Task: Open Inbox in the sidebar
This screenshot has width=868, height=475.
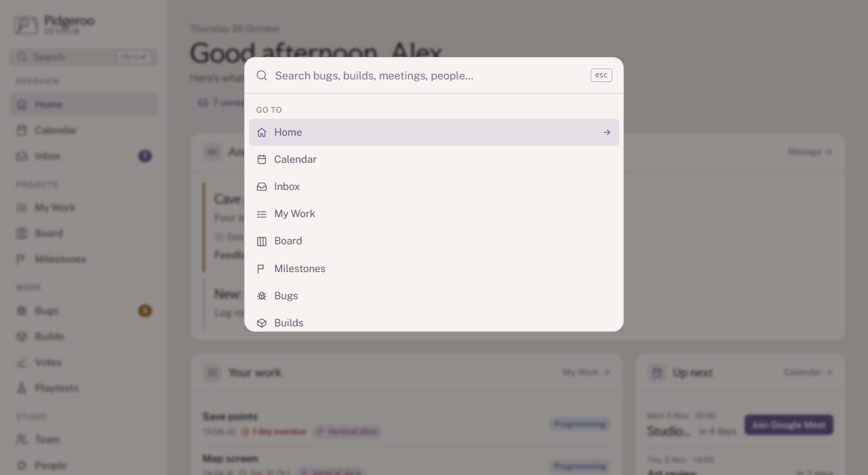Action: tap(83, 156)
